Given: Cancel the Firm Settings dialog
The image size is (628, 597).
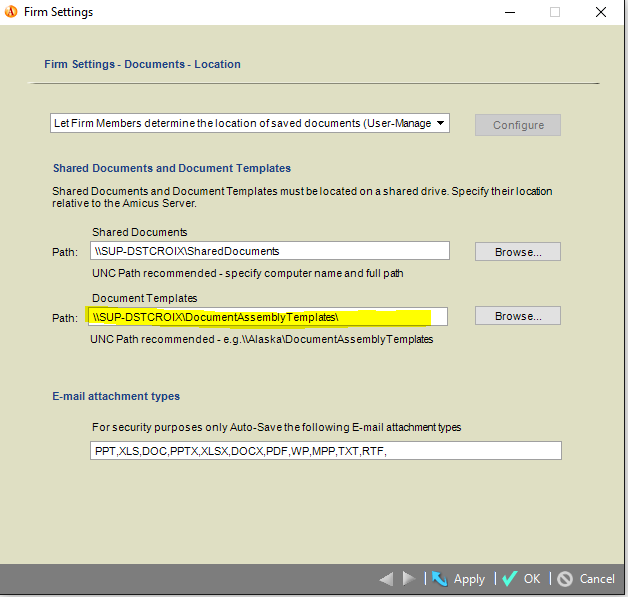Looking at the screenshot, I should pos(586,579).
